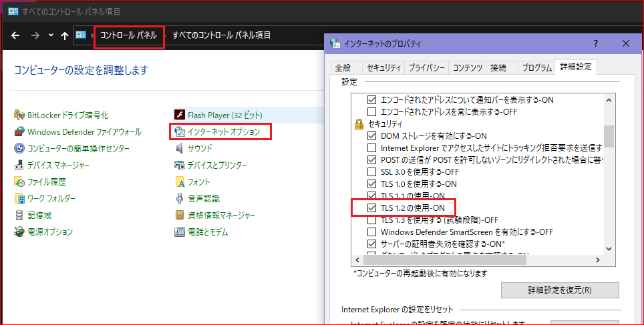The height and width of the screenshot is (325, 644).
Task: Click the Storage Spaces disk icon
Action: (19, 215)
